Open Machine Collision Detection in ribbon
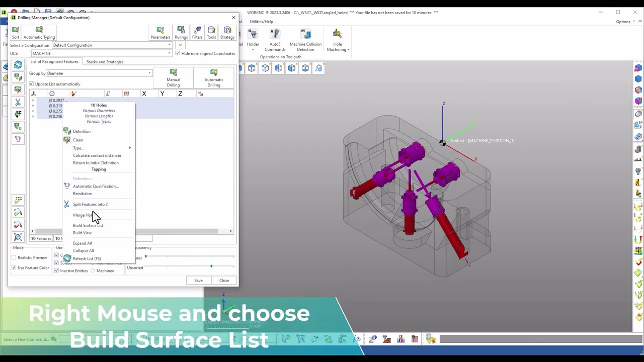Screen dimensions: 644x362 coord(305,40)
